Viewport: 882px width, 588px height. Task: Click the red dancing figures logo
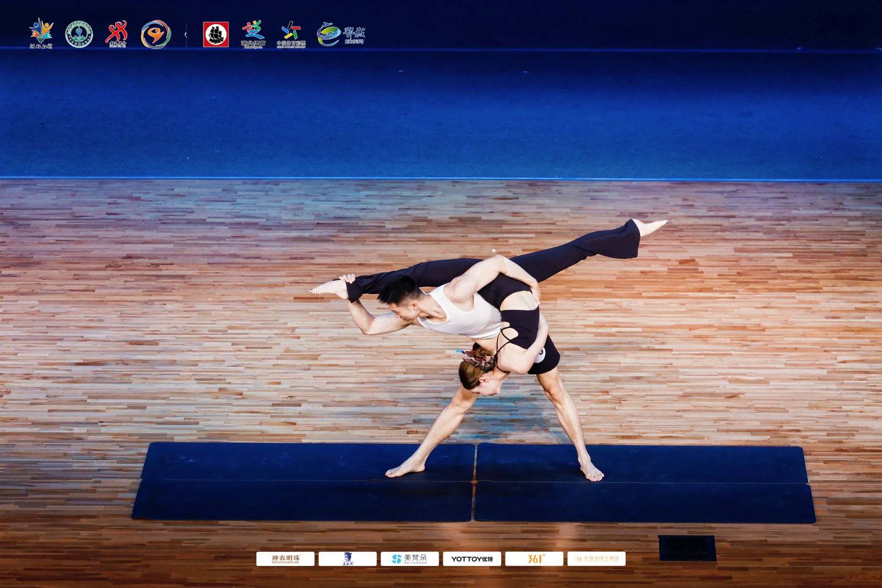pyautogui.click(x=117, y=34)
